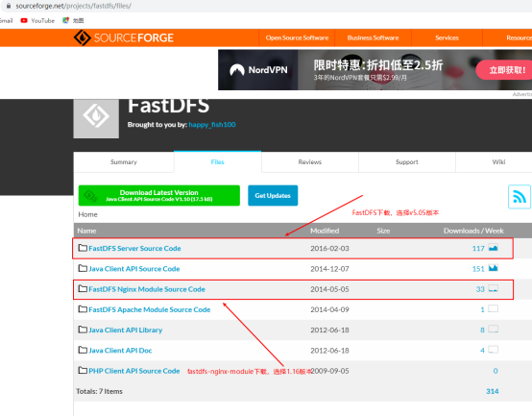Screen dimensions: 532x416
Task: Open the FastDFS Server Source Code folder link
Action: click(x=134, y=249)
